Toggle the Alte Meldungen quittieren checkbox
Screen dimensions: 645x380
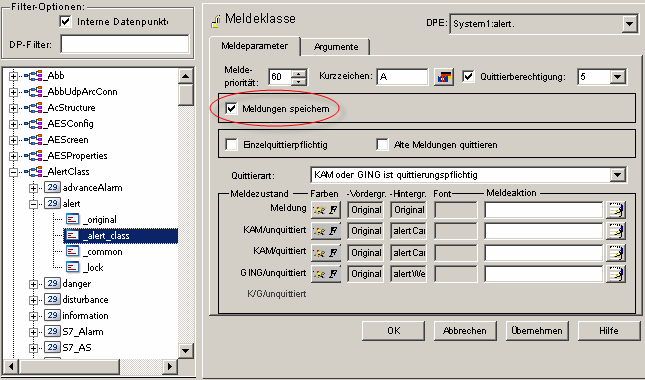[x=383, y=144]
